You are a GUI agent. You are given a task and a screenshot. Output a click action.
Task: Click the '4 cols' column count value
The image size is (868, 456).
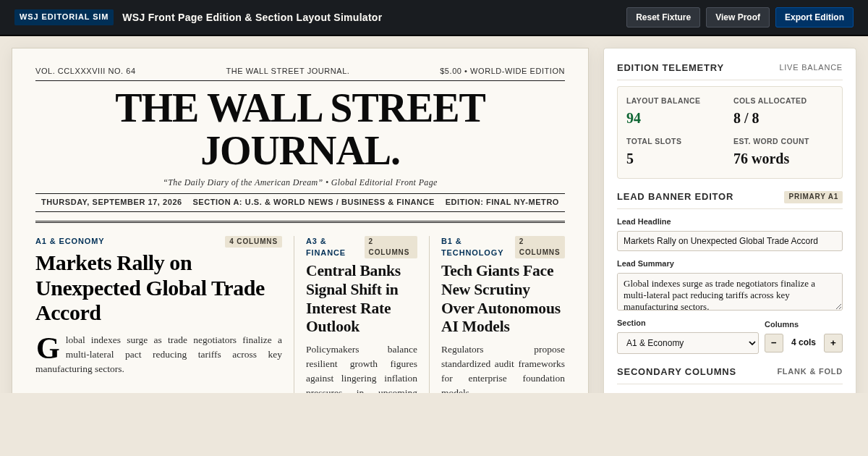click(x=804, y=342)
